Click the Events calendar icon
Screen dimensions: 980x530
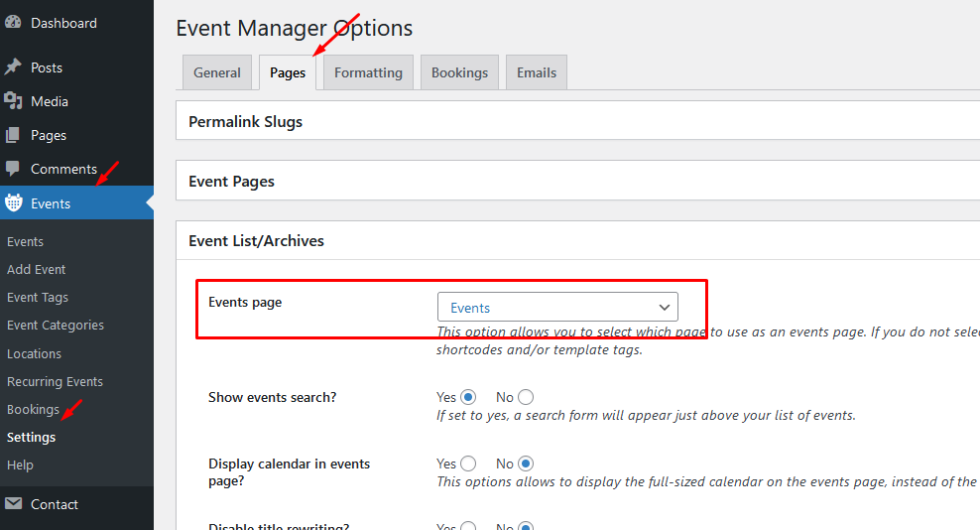pos(13,203)
